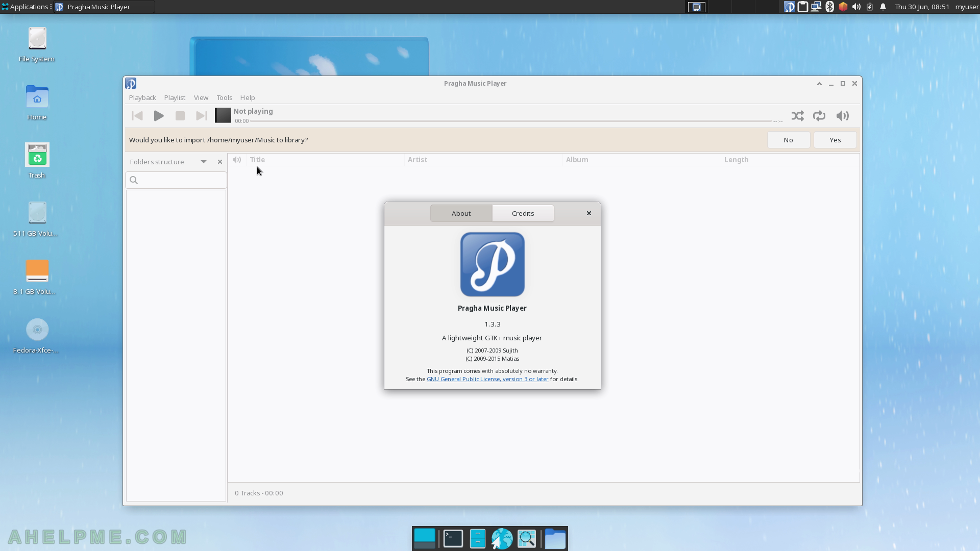Open the volume control
Image resolution: width=980 pixels, height=551 pixels.
coord(842,116)
